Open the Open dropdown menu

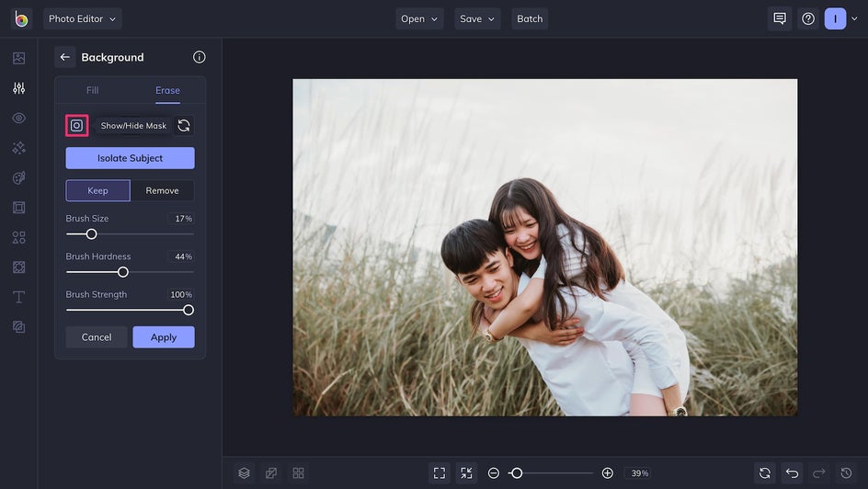419,18
